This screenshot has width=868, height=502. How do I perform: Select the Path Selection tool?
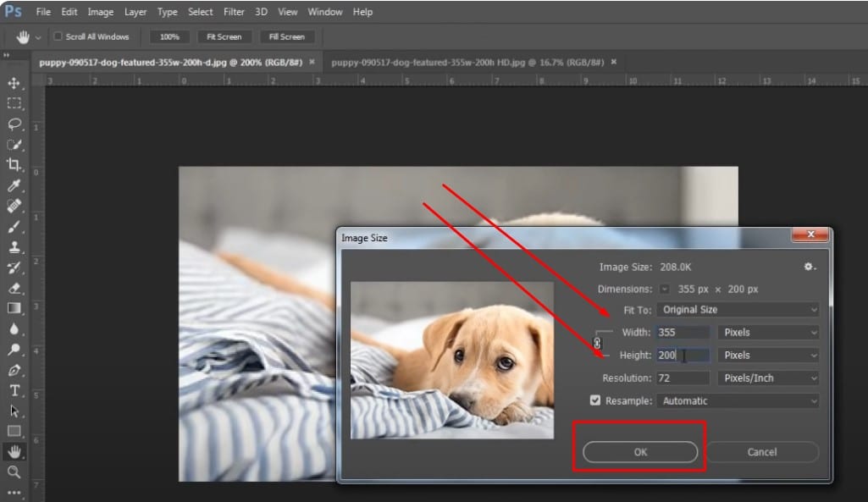14,411
